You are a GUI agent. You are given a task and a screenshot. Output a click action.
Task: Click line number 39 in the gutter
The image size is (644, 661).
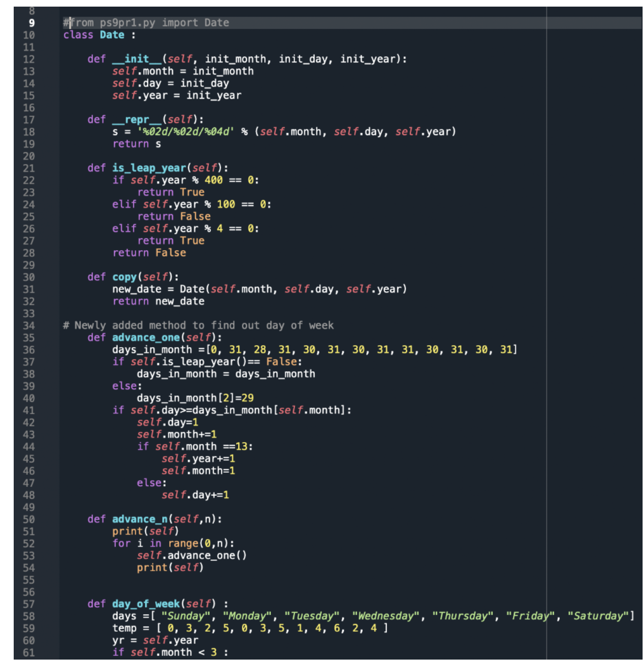tap(29, 386)
